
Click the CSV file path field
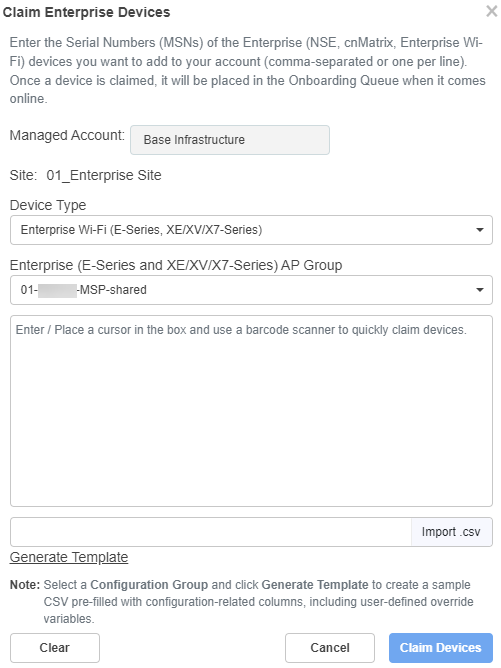coord(211,532)
